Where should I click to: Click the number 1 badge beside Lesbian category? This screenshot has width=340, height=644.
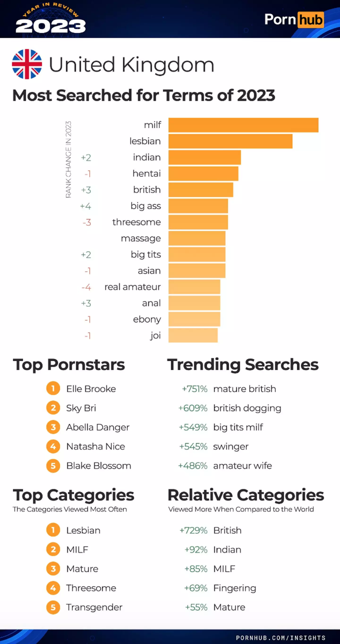[x=53, y=530]
